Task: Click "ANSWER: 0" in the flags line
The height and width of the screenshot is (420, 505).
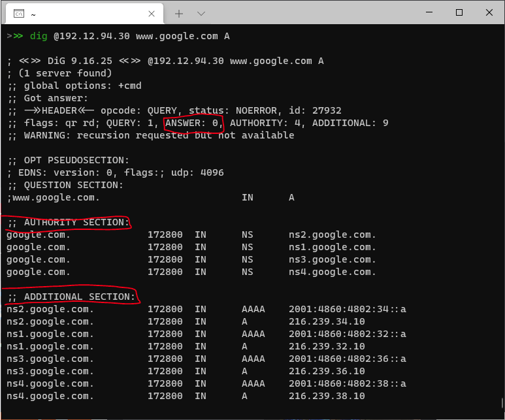Action: [x=192, y=123]
